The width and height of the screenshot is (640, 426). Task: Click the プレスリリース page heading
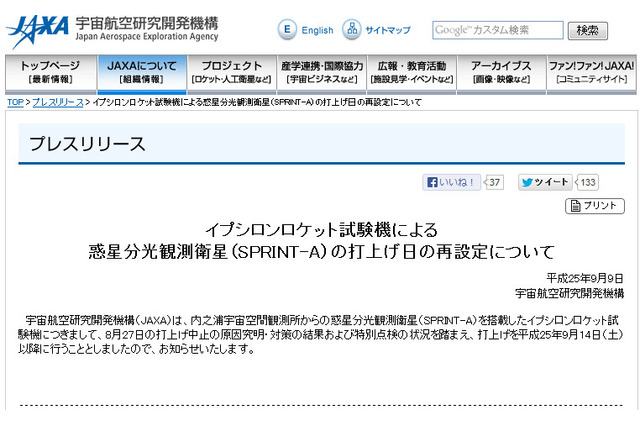(87, 144)
